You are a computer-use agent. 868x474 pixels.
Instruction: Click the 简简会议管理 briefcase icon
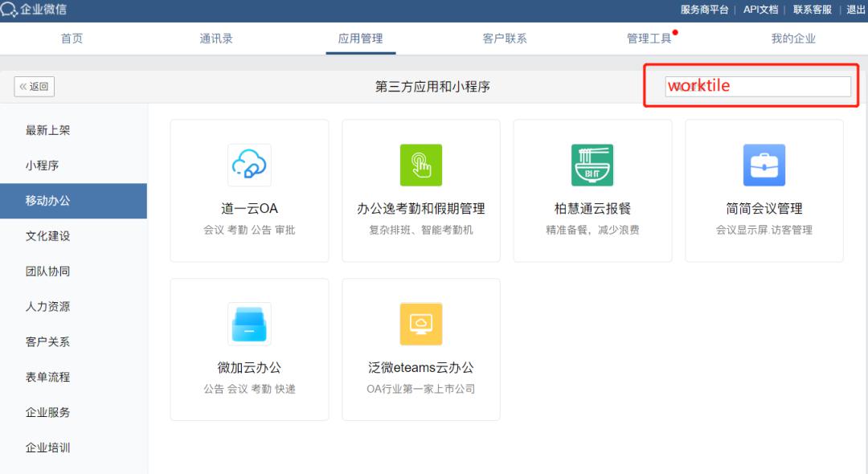pyautogui.click(x=764, y=165)
